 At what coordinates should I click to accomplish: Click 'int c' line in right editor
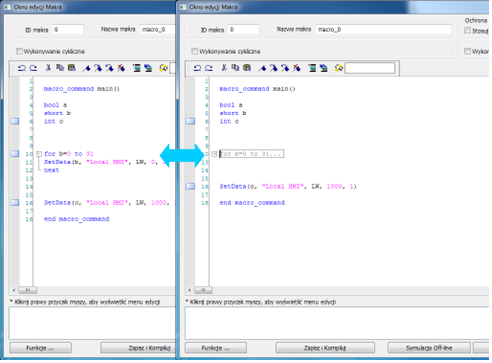[x=229, y=122]
